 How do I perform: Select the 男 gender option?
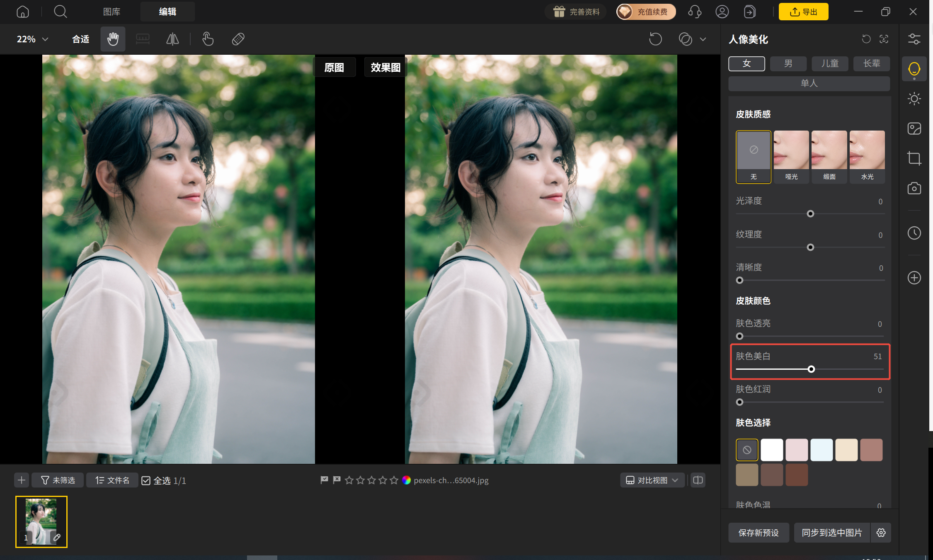click(788, 63)
